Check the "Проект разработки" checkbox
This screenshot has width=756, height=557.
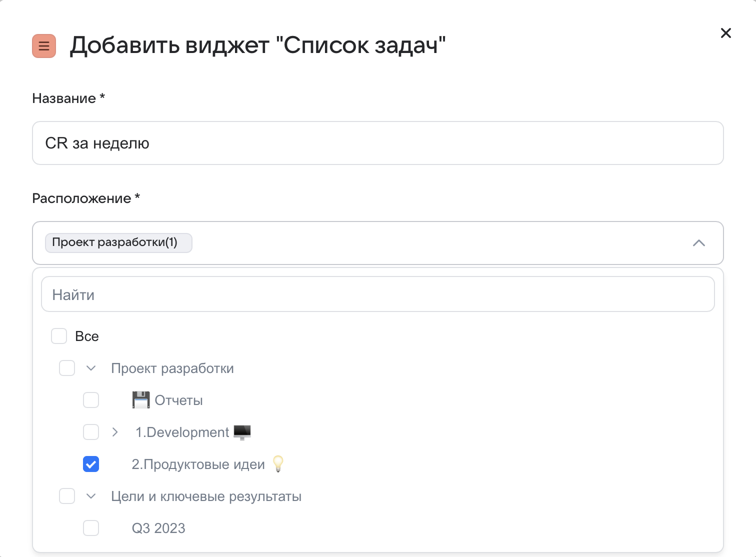(x=67, y=368)
